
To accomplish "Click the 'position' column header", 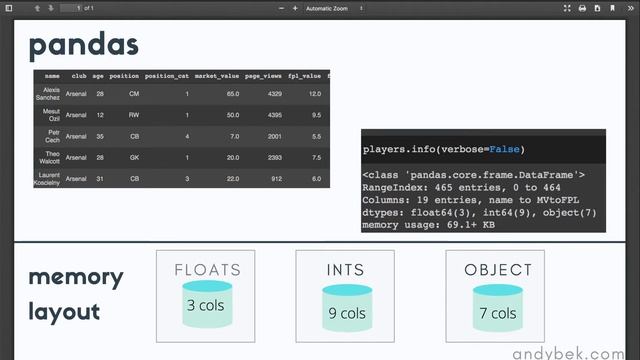I will pyautogui.click(x=124, y=76).
